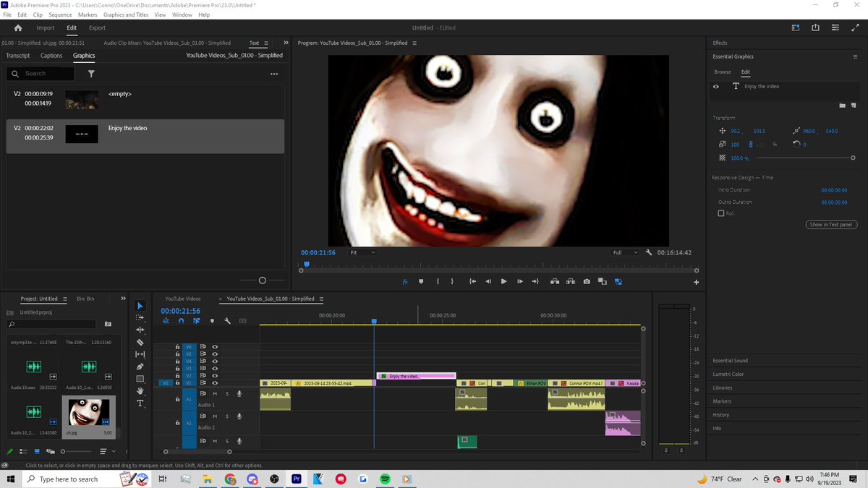Select the Razor tool
Image resolution: width=868 pixels, height=488 pixels.
tap(140, 342)
